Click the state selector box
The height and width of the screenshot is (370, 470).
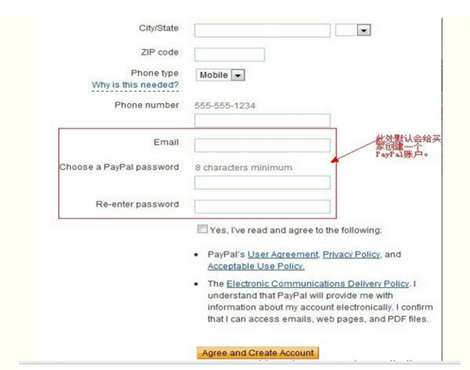point(353,30)
